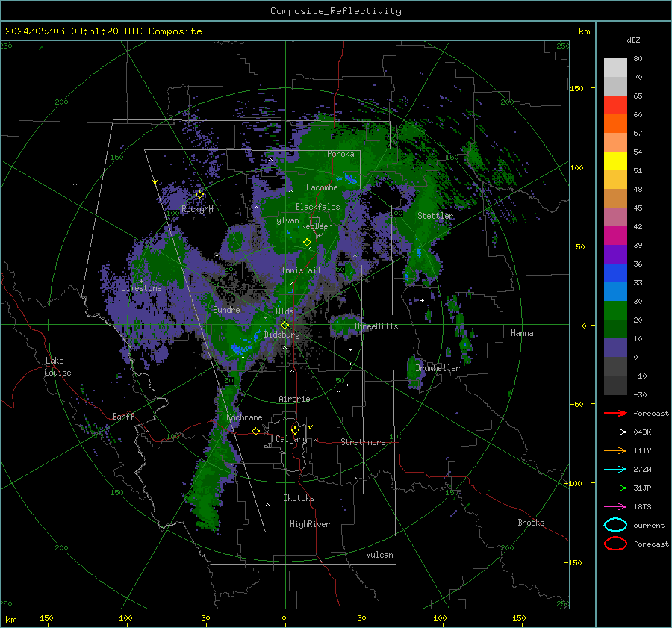Click the Okotoks city label
Image resolution: width=672 pixels, height=628 pixels.
(299, 498)
